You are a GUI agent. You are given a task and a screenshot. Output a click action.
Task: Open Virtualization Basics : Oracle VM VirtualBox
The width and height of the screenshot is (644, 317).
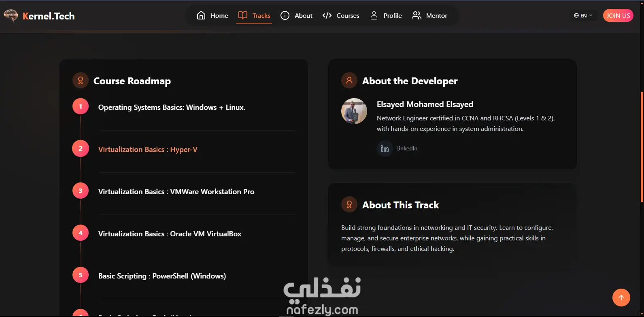(x=170, y=234)
